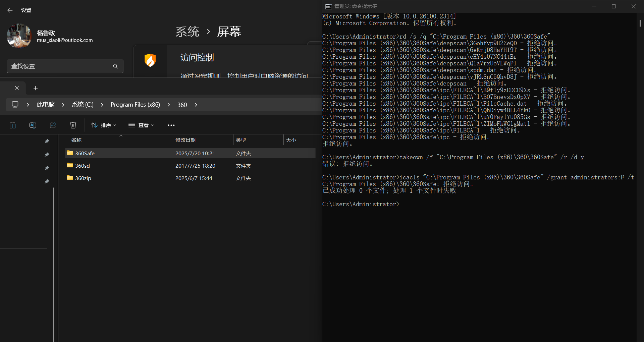Open the 查看 view dropdown
Viewport: 644px width, 342px height.
141,125
